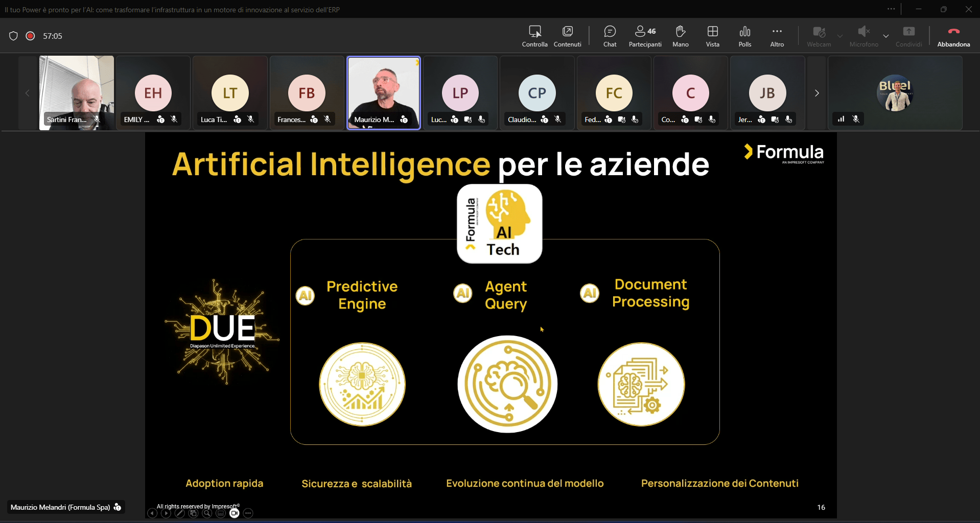Toggle the Webcam button
This screenshot has width=980, height=523.
click(819, 36)
